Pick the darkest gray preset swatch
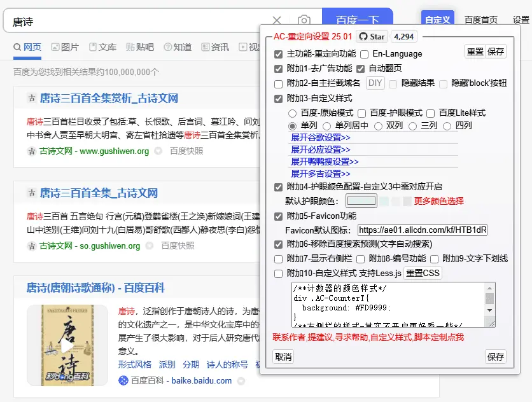Image resolution: width=532 pixels, height=402 pixels. [407, 201]
